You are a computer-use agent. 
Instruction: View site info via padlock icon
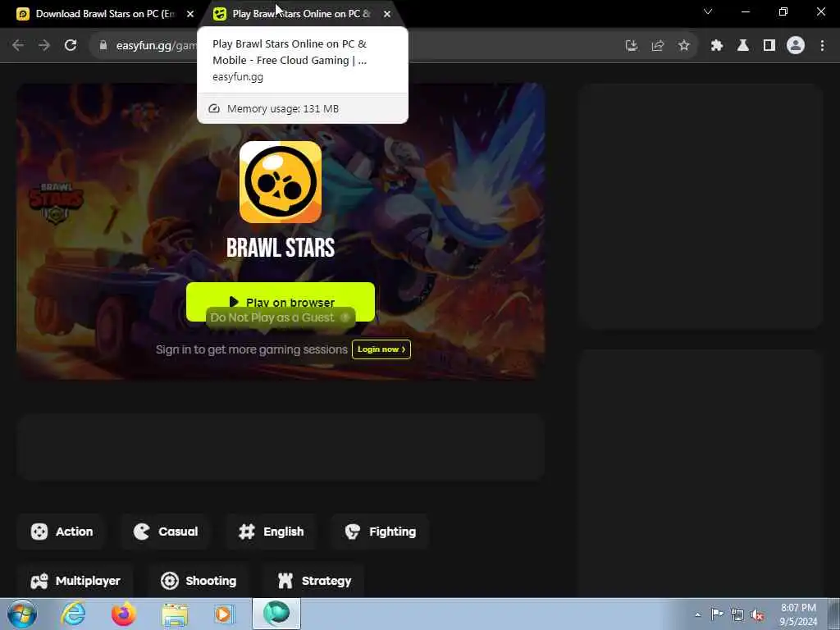[103, 46]
